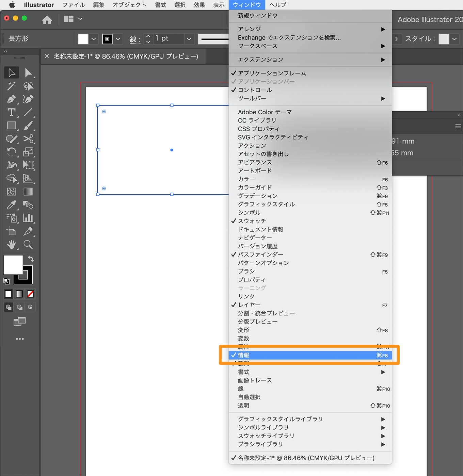Image resolution: width=463 pixels, height=476 pixels.
Task: Expand Type (書式) submenu in Window menu
Action: [x=310, y=372]
